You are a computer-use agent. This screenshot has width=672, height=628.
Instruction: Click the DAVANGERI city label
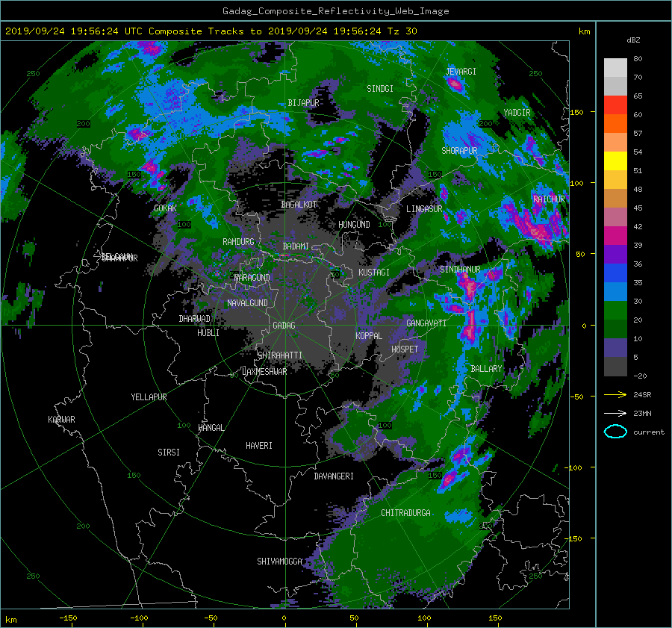coord(334,476)
